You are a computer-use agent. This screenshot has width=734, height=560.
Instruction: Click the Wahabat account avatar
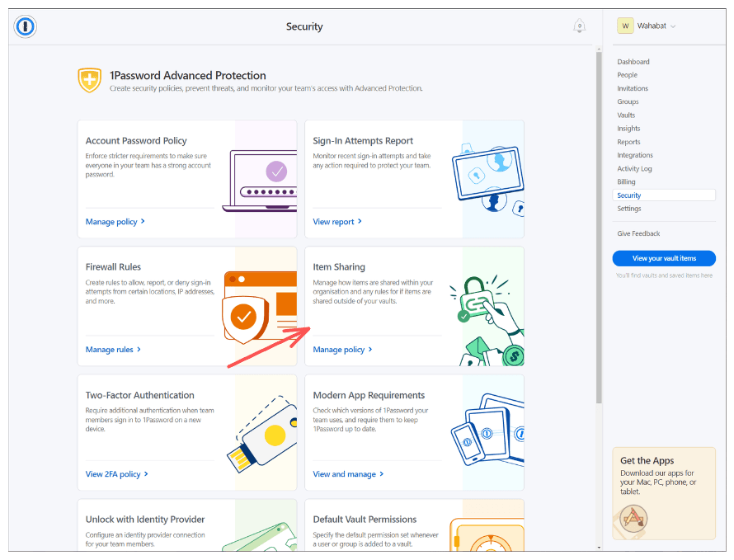click(625, 26)
